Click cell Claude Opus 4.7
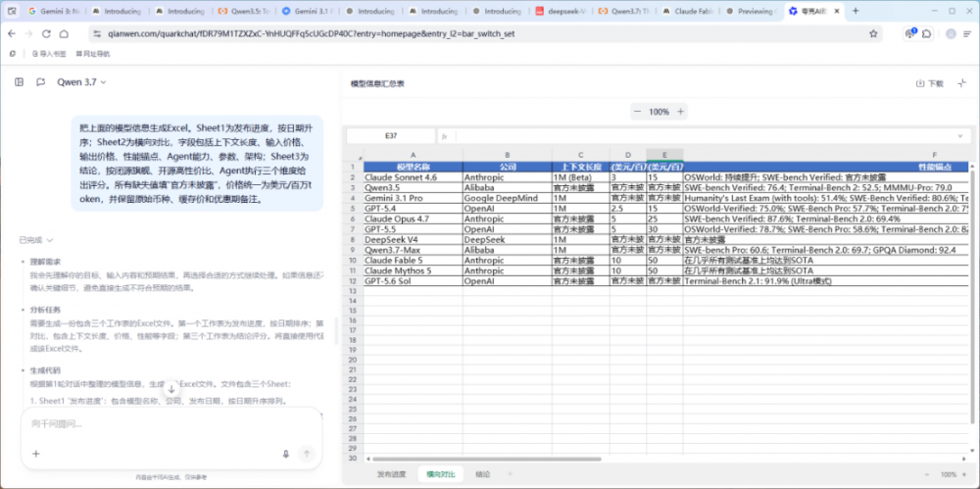 (414, 219)
